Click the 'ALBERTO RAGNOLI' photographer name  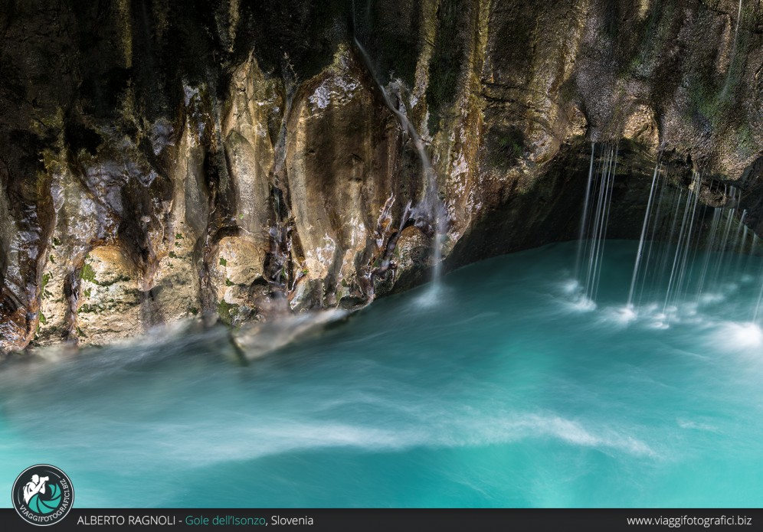(x=126, y=521)
